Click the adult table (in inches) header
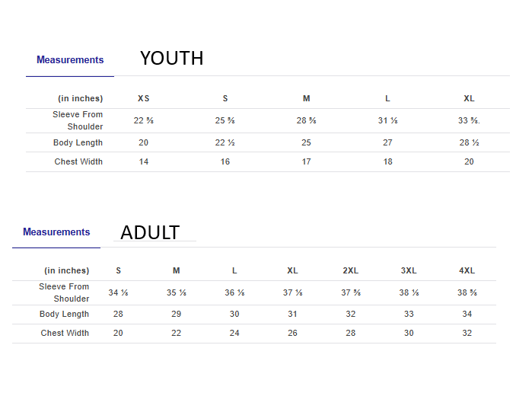Screen dimensions: 532x393 [x=66, y=271]
